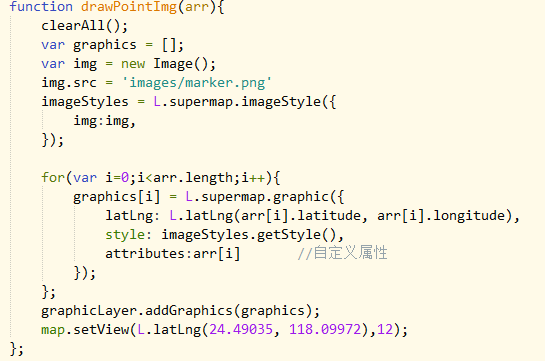Click imageStyles.getStyle() call
This screenshot has width=545, height=361.
250,235
